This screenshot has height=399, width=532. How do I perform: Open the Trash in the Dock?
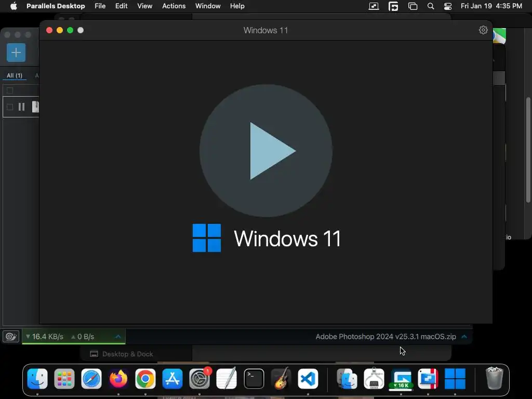click(x=495, y=378)
